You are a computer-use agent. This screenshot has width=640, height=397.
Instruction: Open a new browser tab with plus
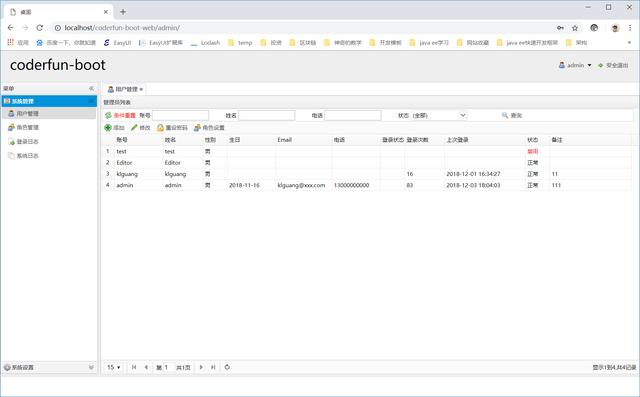tap(123, 12)
